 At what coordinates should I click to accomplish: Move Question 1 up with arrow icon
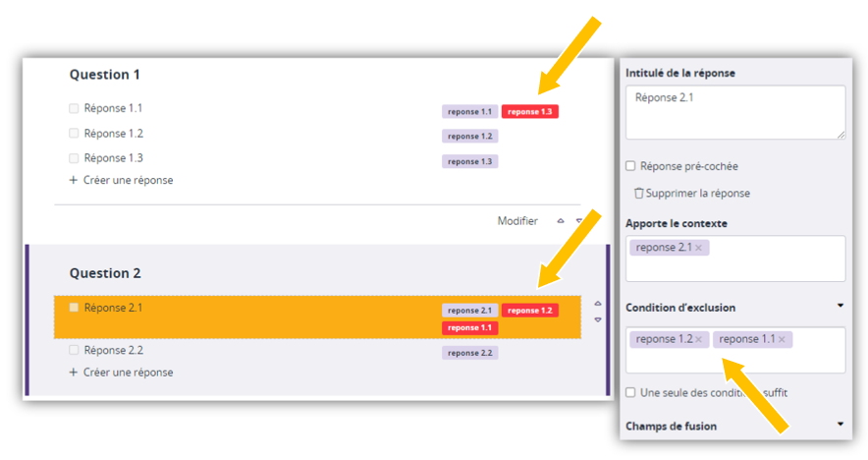tap(561, 221)
